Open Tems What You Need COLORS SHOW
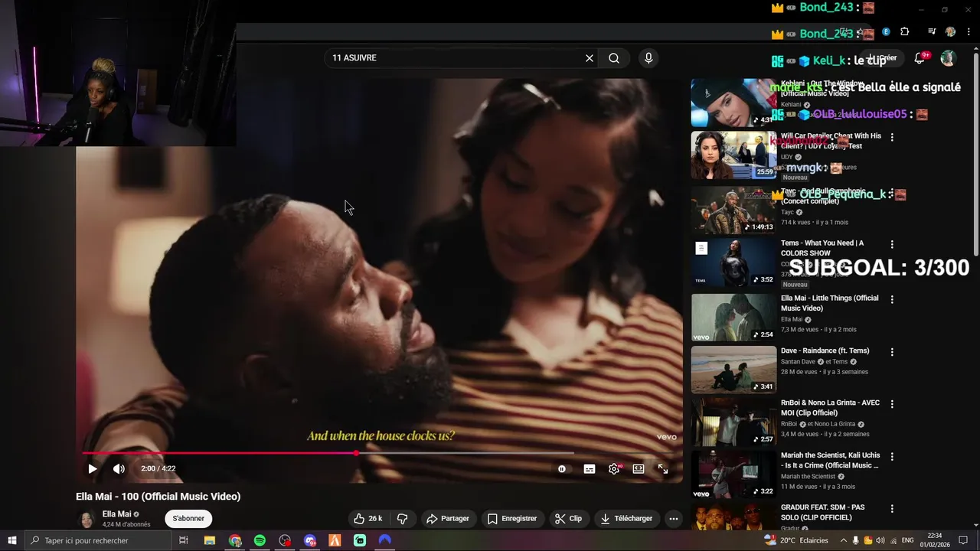This screenshot has height=551, width=980. coord(733,262)
